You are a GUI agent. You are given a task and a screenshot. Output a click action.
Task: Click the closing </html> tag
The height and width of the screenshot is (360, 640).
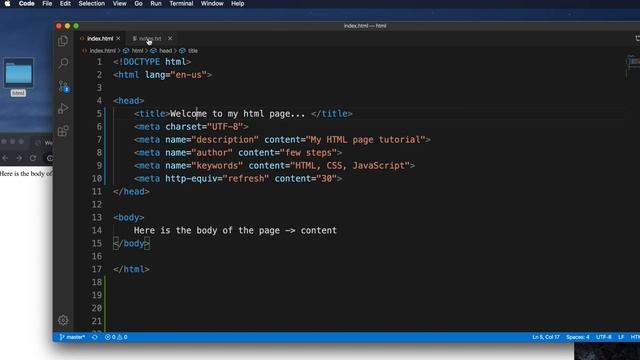(131, 269)
